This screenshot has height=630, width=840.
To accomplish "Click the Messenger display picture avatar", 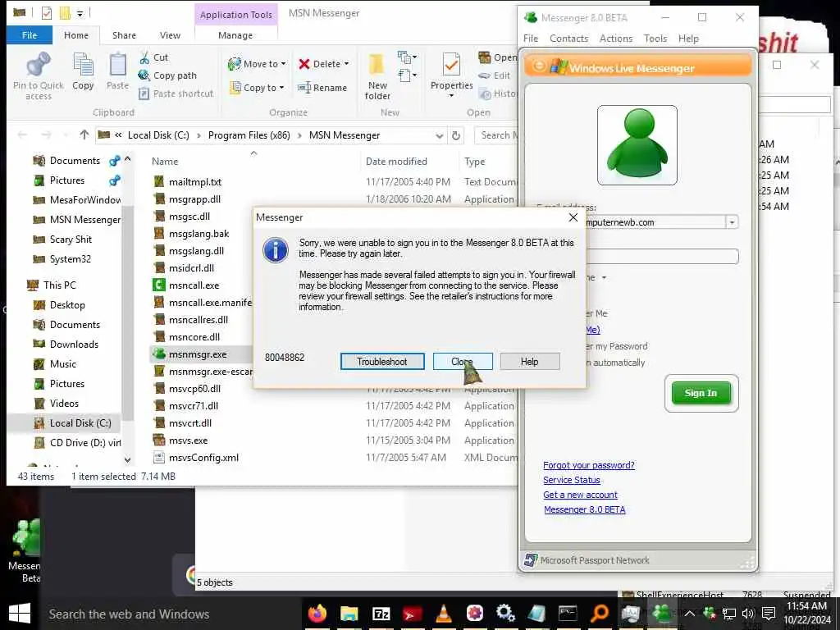I will [637, 145].
